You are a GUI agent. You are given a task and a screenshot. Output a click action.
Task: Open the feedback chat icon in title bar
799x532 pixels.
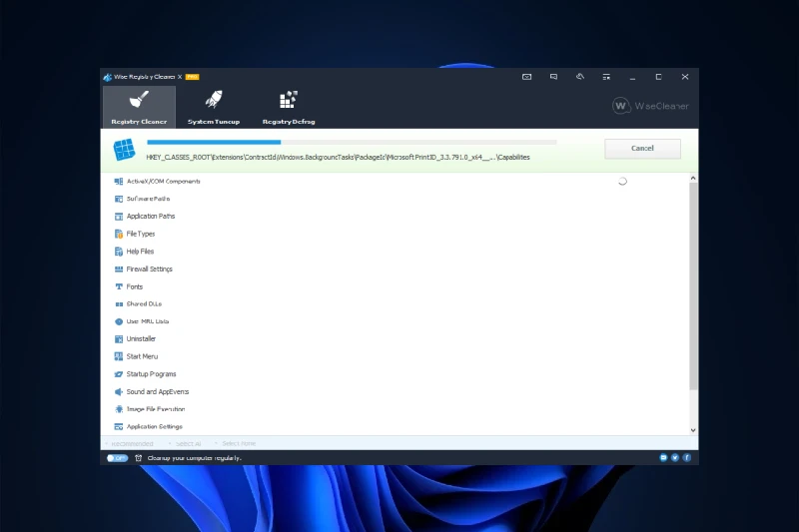(553, 77)
